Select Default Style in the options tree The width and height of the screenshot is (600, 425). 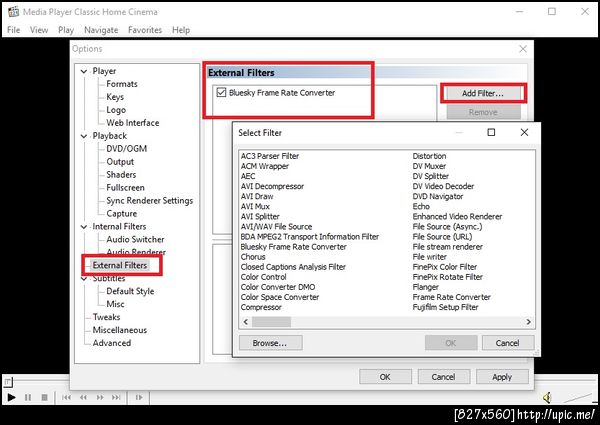(x=130, y=291)
